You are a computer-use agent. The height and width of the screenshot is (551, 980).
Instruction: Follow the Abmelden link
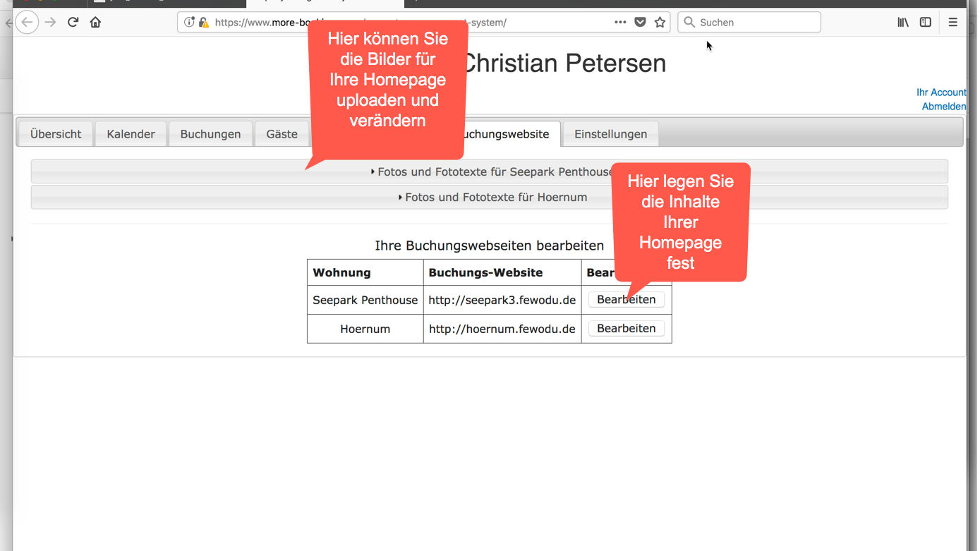click(x=943, y=107)
